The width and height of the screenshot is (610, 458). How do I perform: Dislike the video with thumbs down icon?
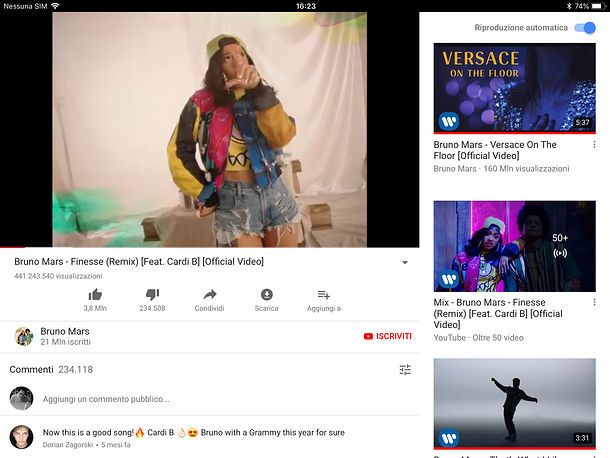point(152,295)
